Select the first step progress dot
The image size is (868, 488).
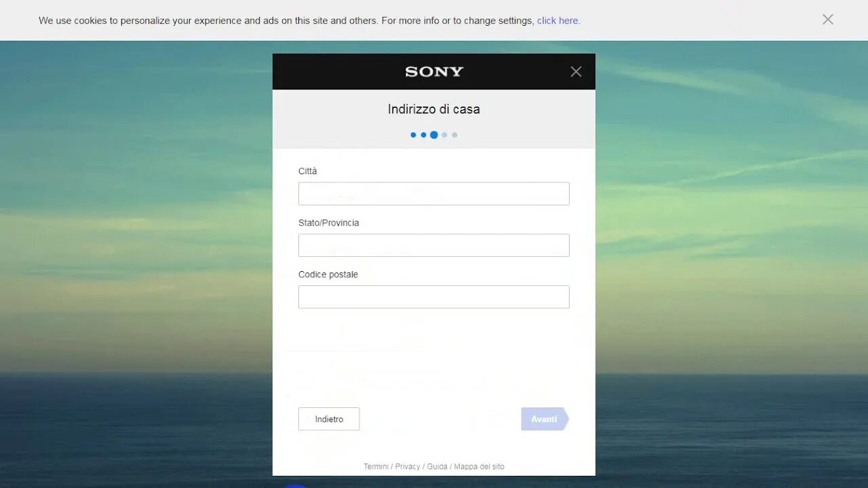(414, 135)
